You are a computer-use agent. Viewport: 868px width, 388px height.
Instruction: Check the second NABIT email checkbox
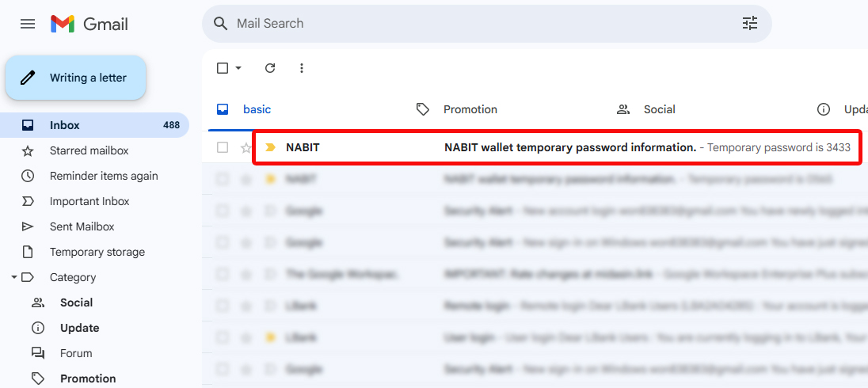click(x=223, y=179)
